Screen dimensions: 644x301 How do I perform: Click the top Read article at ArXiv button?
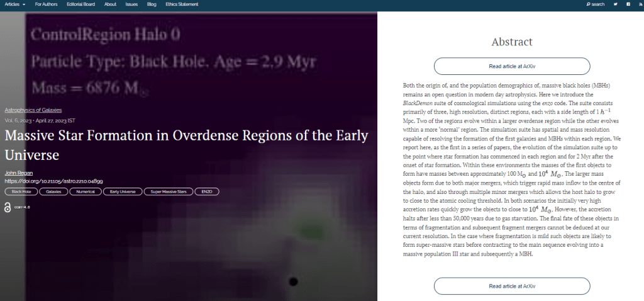pyautogui.click(x=512, y=66)
